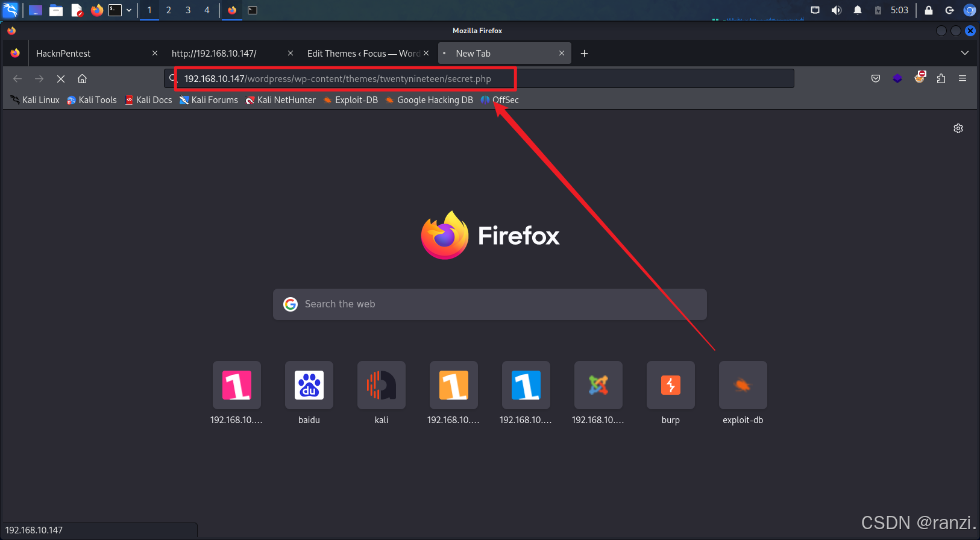
Task: Open the notifications bell icon
Action: point(858,10)
